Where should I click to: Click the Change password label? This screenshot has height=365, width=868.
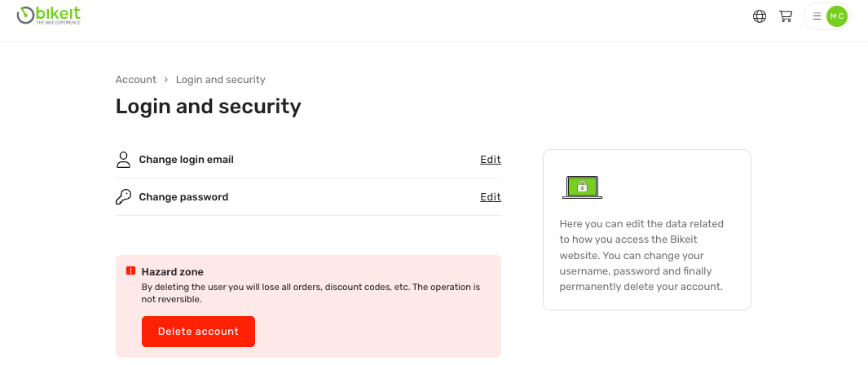pyautogui.click(x=183, y=197)
